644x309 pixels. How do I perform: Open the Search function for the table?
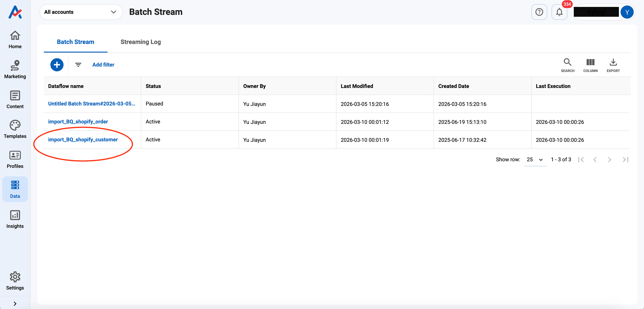pos(568,65)
